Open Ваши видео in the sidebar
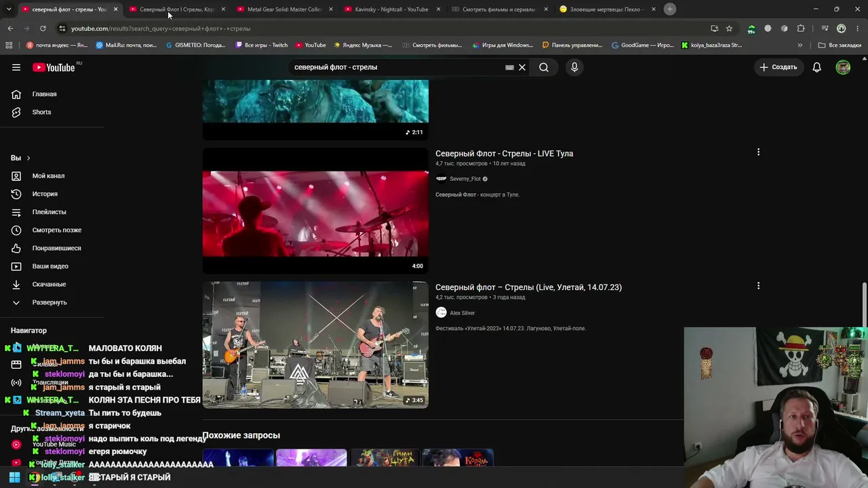Screen dimensions: 868x488 click(x=50, y=266)
